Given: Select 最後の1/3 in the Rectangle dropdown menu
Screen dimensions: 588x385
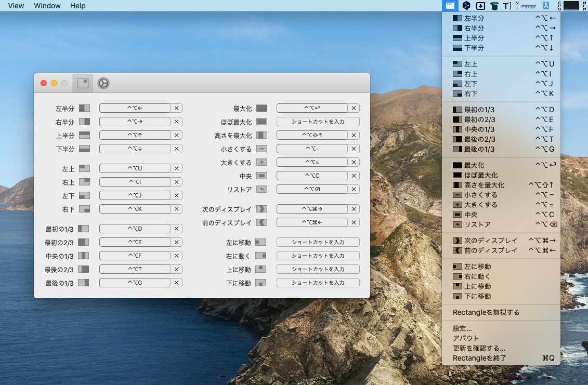Looking at the screenshot, I should [479, 149].
